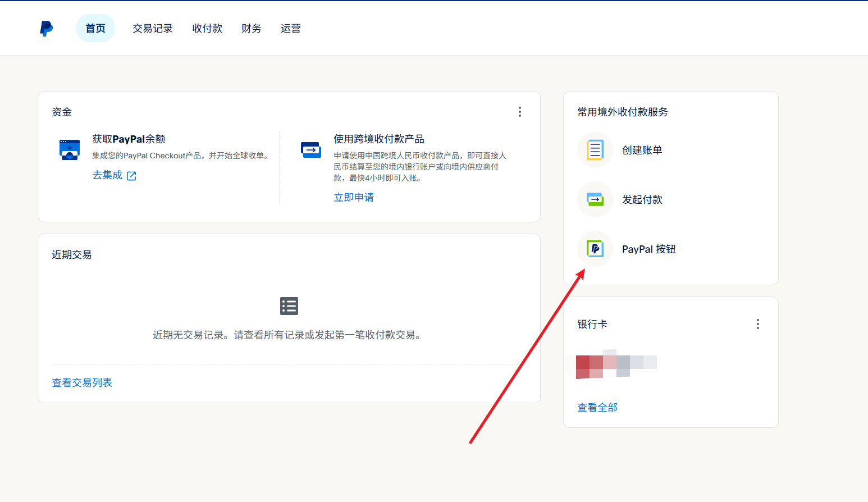This screenshot has height=502, width=868.
Task: Open the 查看交易列表 link
Action: (x=82, y=382)
